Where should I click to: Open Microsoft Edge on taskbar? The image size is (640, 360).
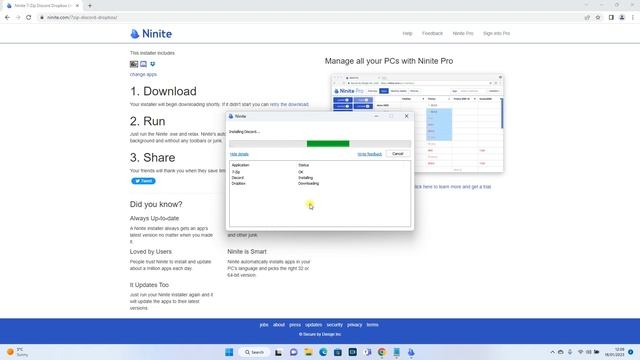click(323, 352)
